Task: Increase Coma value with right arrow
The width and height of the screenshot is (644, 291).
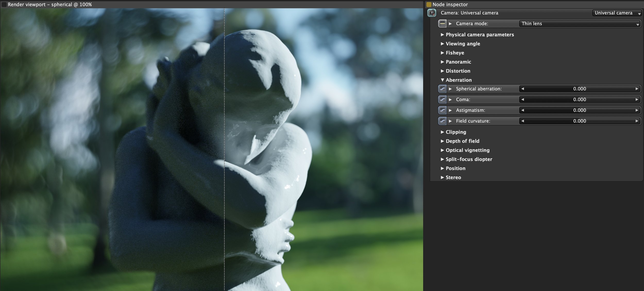Action: click(637, 99)
